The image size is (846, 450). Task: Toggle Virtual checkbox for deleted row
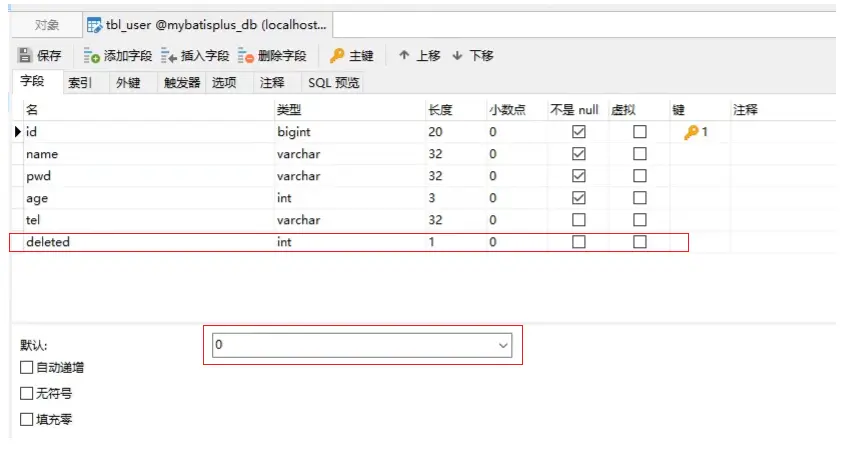pyautogui.click(x=640, y=242)
